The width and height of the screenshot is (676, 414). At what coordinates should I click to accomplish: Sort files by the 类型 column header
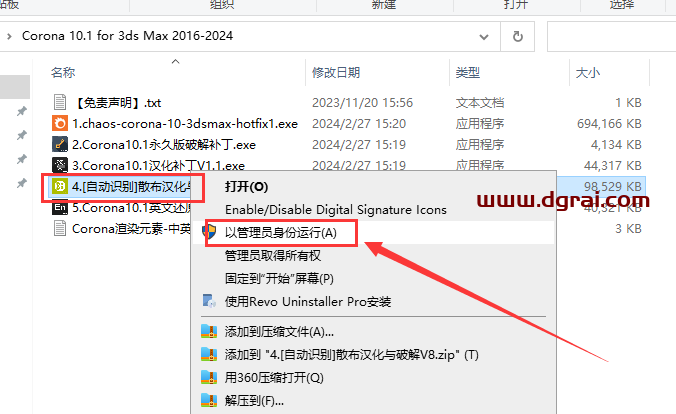click(x=468, y=72)
